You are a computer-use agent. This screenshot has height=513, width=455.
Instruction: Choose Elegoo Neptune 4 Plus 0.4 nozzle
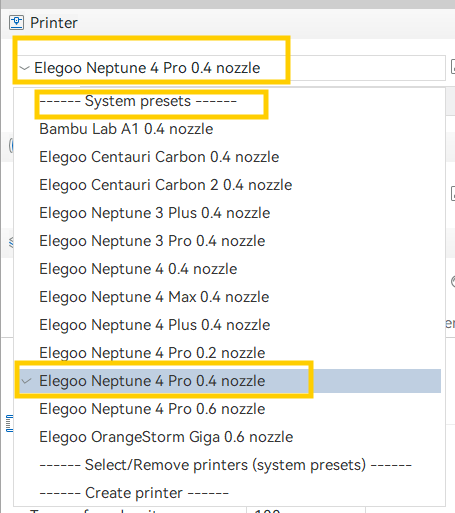tap(155, 325)
